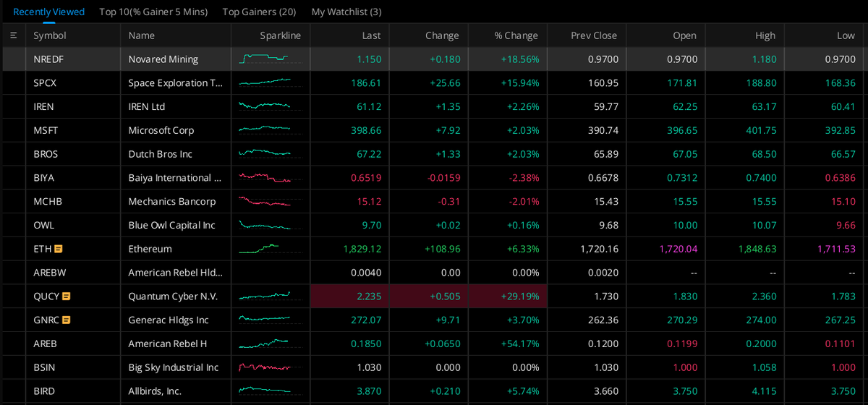Sort by the % Change column header
This screenshot has height=405, width=868.
click(x=516, y=35)
